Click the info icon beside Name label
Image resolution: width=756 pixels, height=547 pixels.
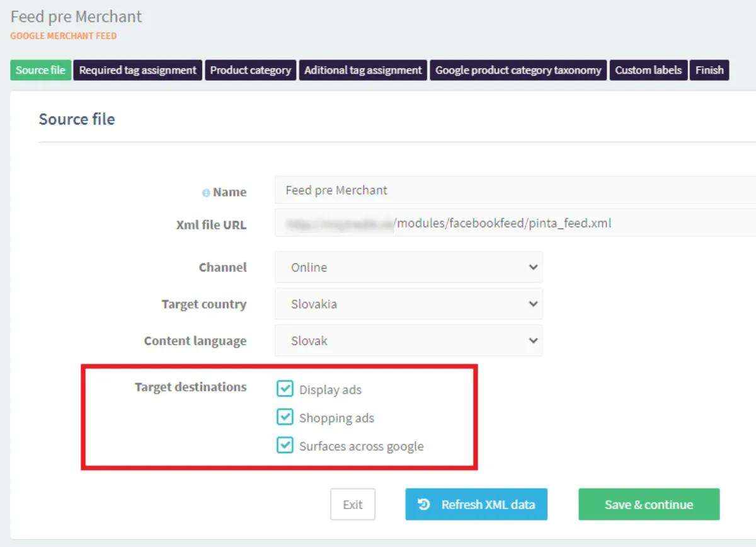tap(205, 193)
